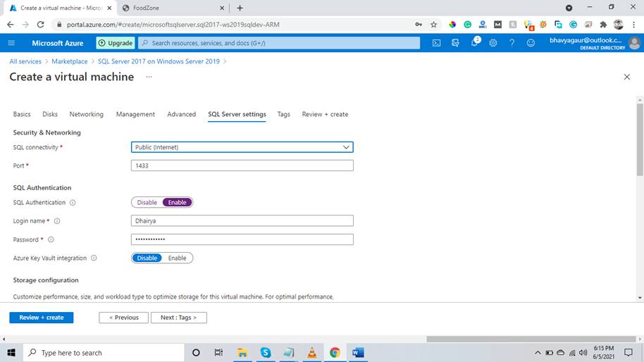
Task: Show info tooltip for Login name
Action: tap(57, 221)
